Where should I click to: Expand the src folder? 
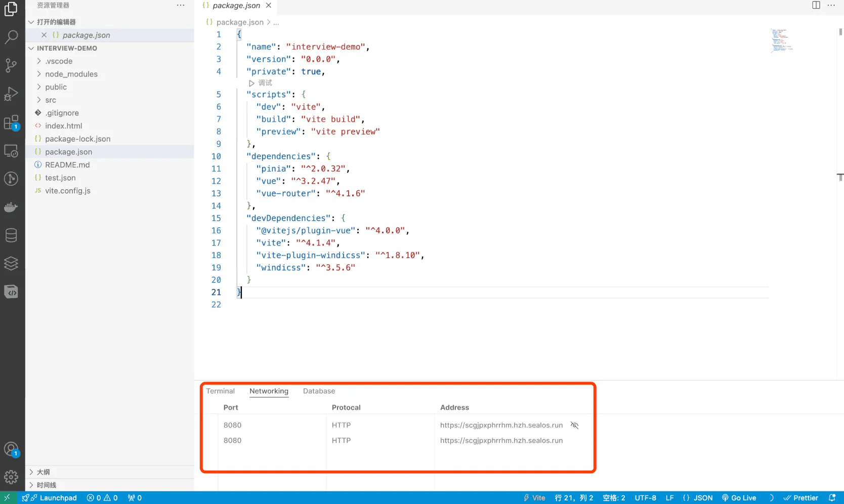click(109, 100)
